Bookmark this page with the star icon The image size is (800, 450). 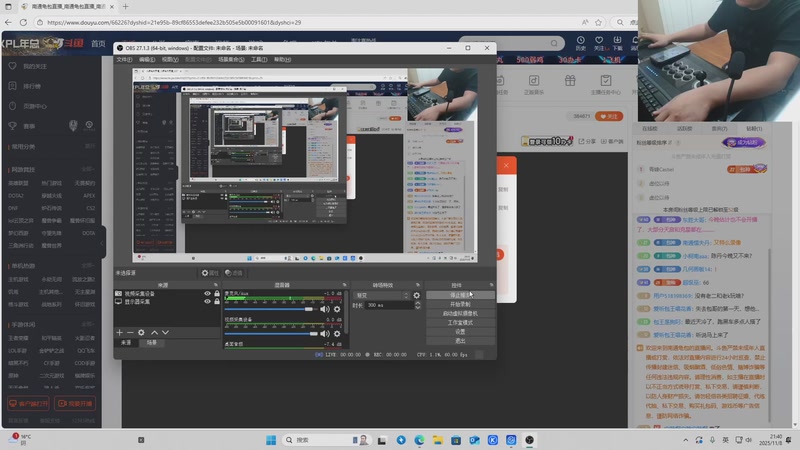pos(598,22)
